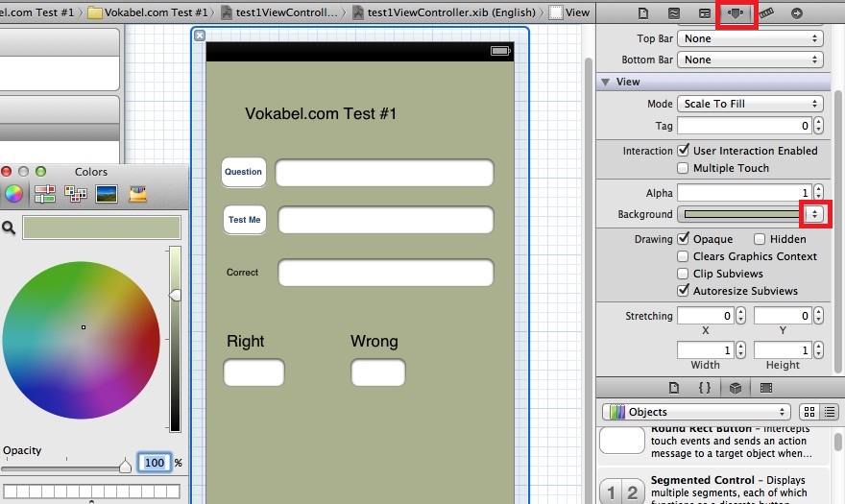Viewport: 845px width, 504px height.
Task: Click the Tag input field
Action: (745, 126)
